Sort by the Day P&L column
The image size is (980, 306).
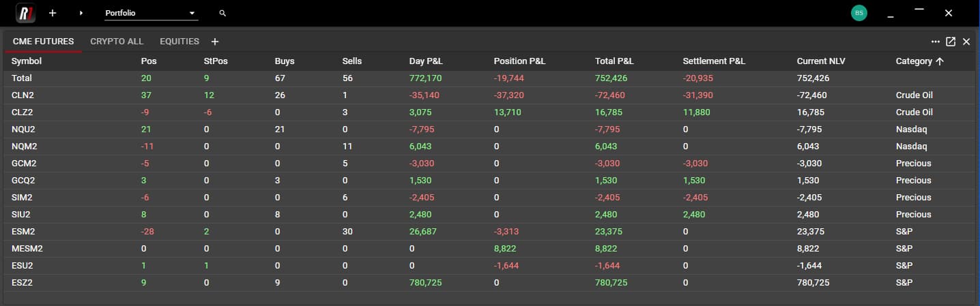(427, 61)
